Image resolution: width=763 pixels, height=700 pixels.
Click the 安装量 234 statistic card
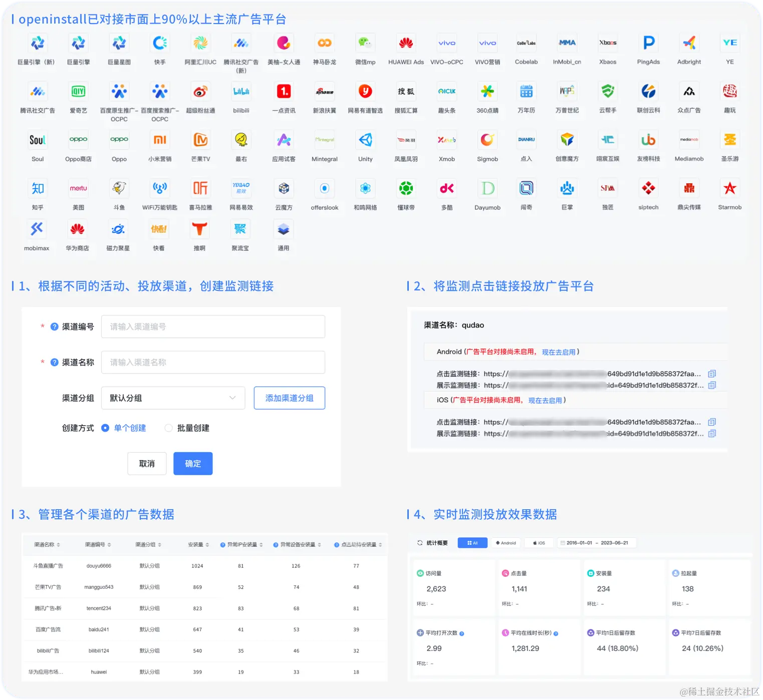[x=624, y=588]
